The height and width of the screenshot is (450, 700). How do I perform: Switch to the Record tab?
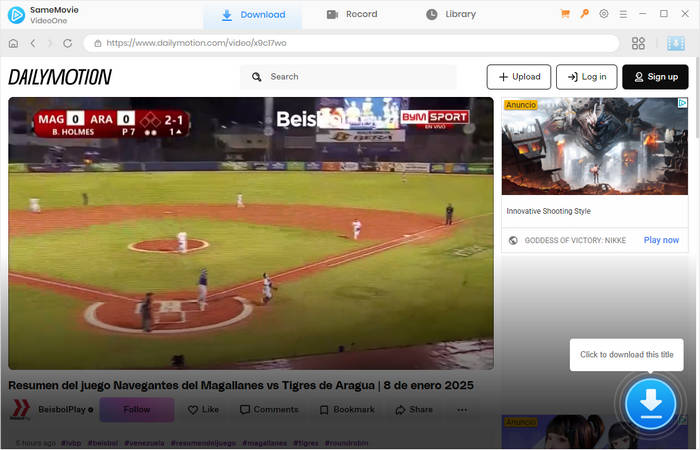[352, 14]
